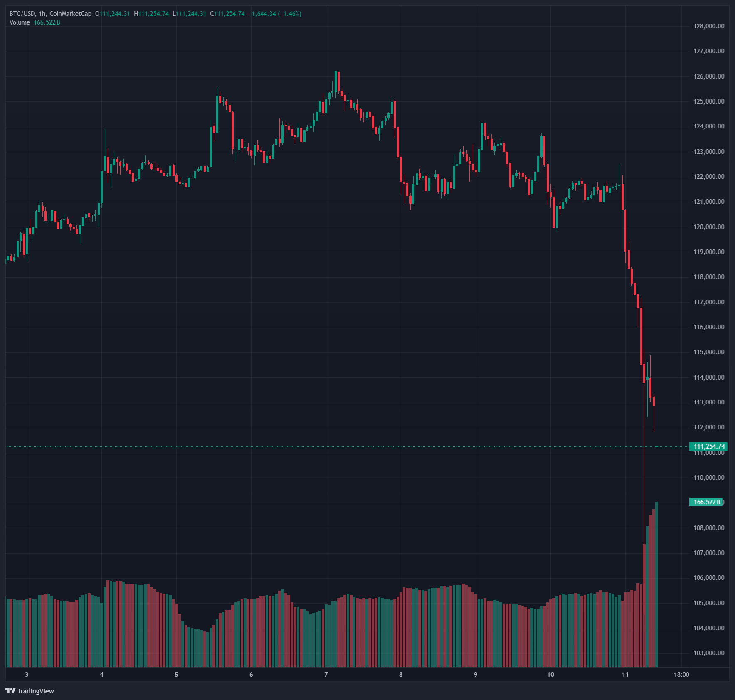Viewport: 735px width, 700px height.
Task: Click the 128,000.00 price scale label
Action: [x=709, y=26]
